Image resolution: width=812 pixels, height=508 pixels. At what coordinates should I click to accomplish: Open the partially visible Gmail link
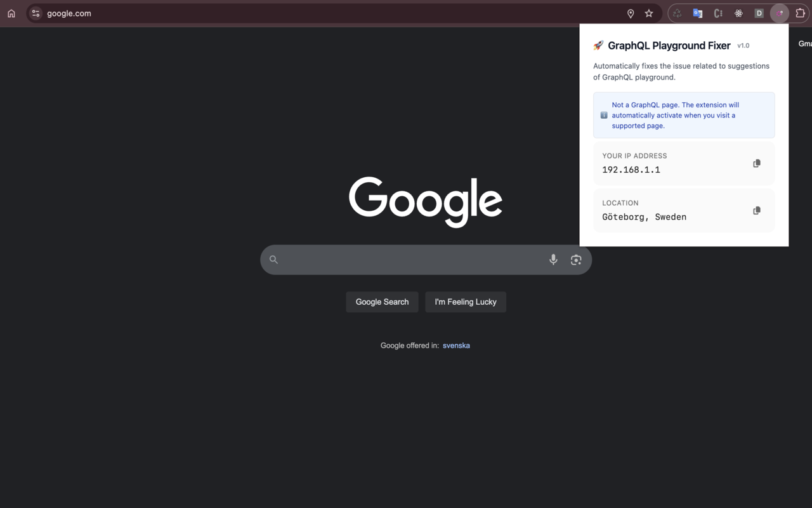(805, 44)
